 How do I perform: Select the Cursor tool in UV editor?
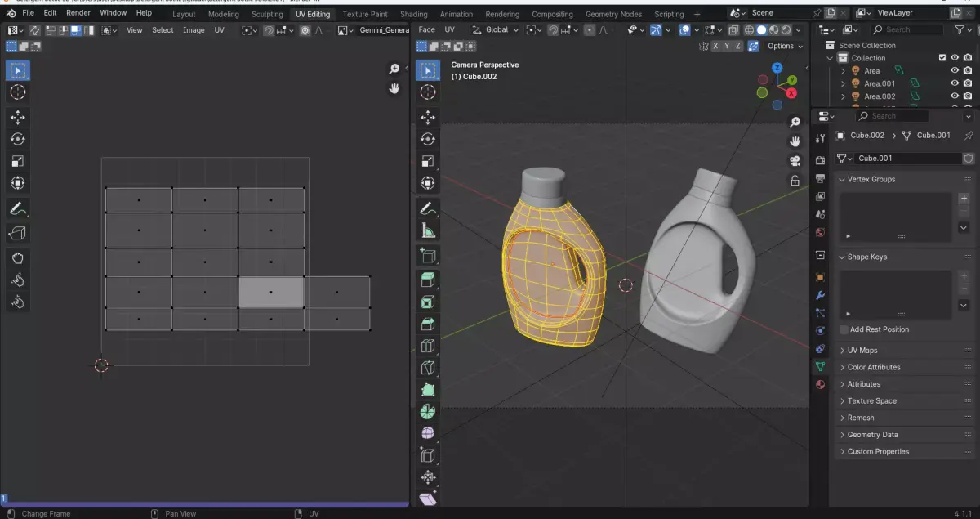click(18, 92)
